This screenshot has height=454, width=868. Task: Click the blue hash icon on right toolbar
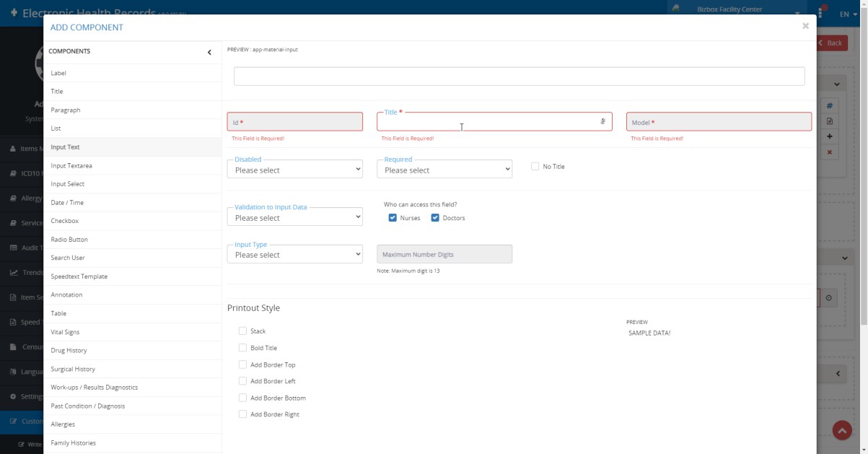pos(829,105)
